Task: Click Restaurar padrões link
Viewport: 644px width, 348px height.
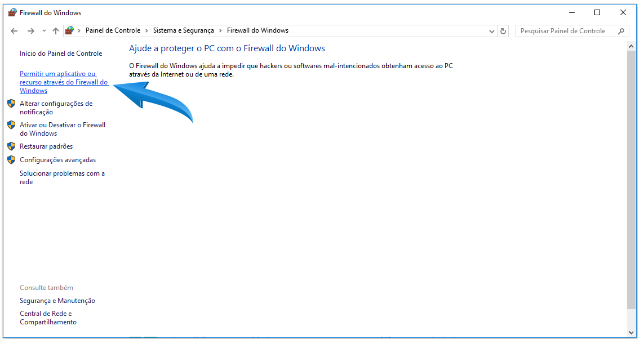Action: 46,146
